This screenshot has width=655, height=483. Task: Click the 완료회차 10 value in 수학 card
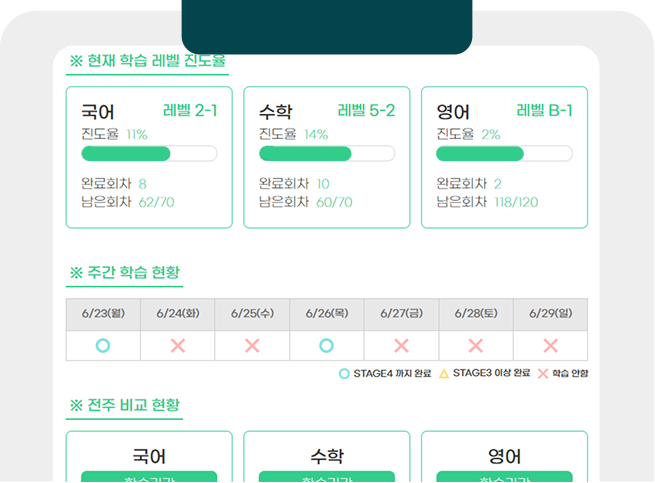pyautogui.click(x=323, y=184)
